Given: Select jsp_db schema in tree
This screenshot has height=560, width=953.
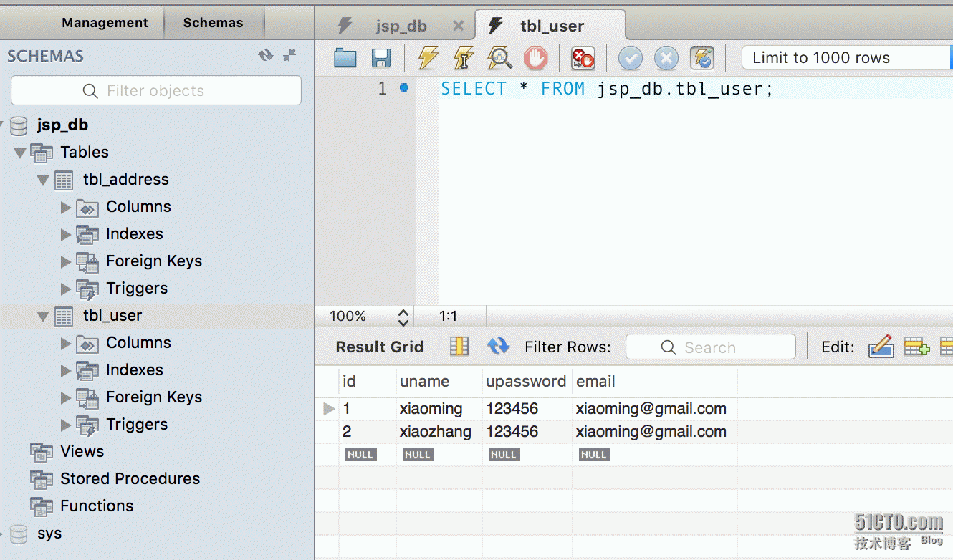Looking at the screenshot, I should point(62,125).
